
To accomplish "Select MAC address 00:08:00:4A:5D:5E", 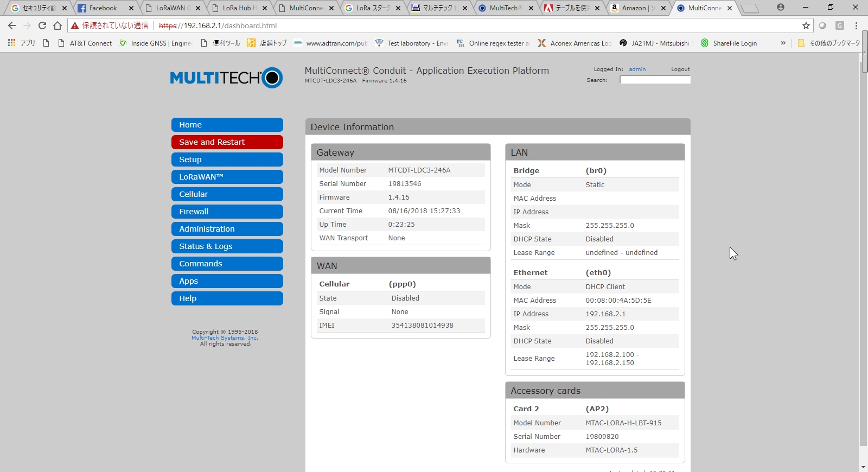I will [x=618, y=301].
